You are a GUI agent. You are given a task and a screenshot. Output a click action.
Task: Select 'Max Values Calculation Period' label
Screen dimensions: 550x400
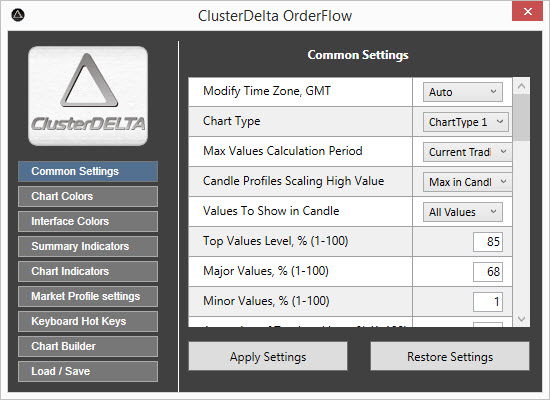(283, 151)
